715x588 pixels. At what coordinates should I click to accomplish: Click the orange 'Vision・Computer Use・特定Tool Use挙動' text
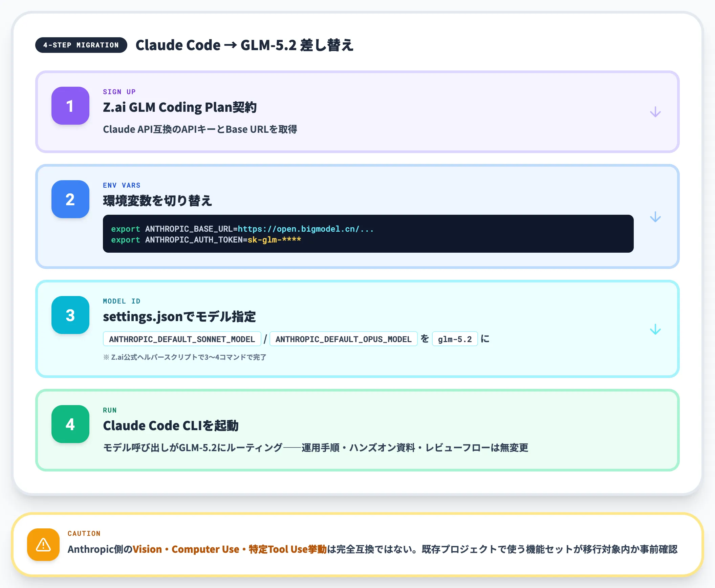(230, 549)
